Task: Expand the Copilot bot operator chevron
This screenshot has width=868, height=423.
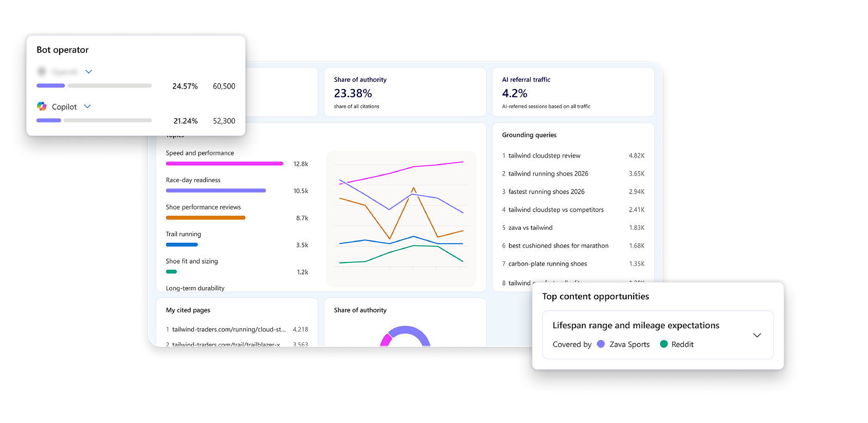Action: click(x=87, y=107)
